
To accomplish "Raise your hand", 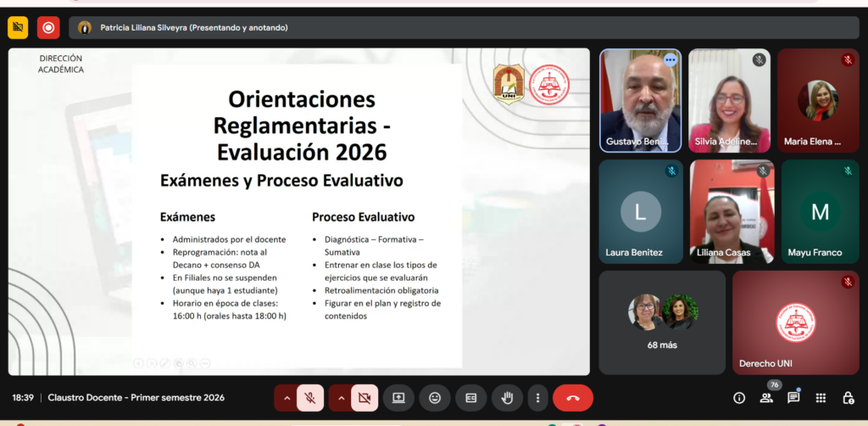I will pos(507,397).
